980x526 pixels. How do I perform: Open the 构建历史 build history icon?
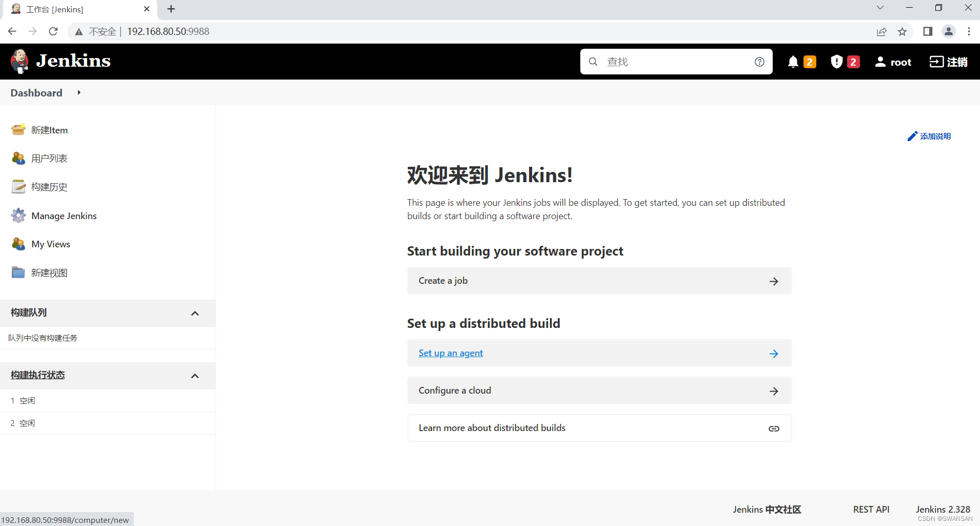click(x=18, y=187)
